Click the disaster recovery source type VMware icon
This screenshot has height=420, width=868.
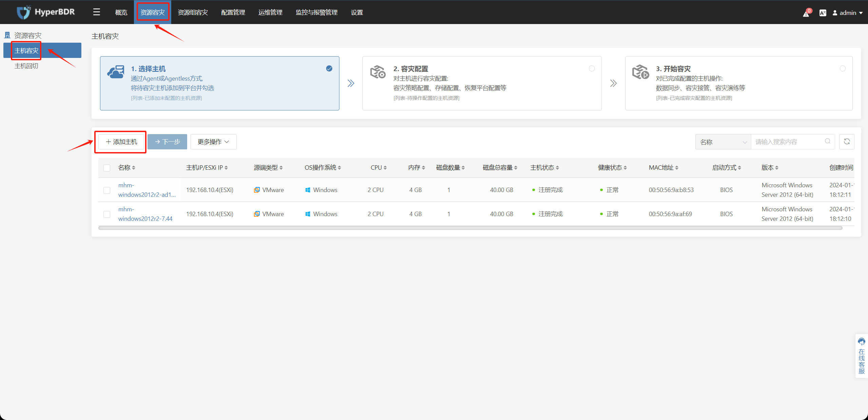pyautogui.click(x=257, y=190)
